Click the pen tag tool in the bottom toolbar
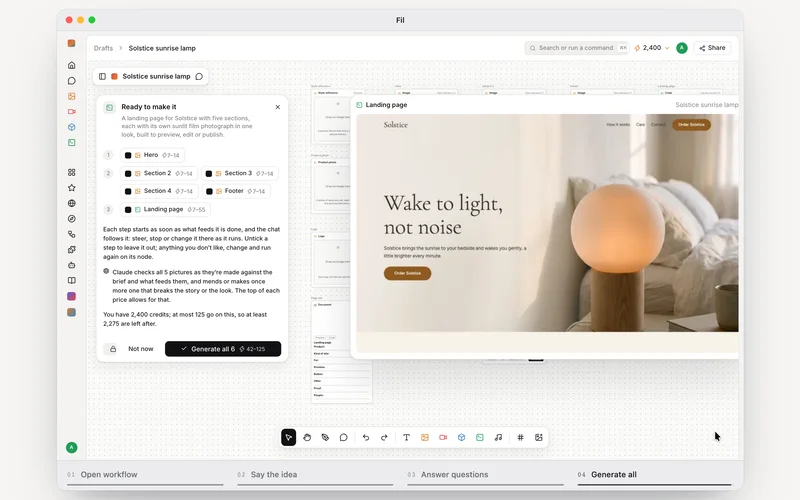 325,437
